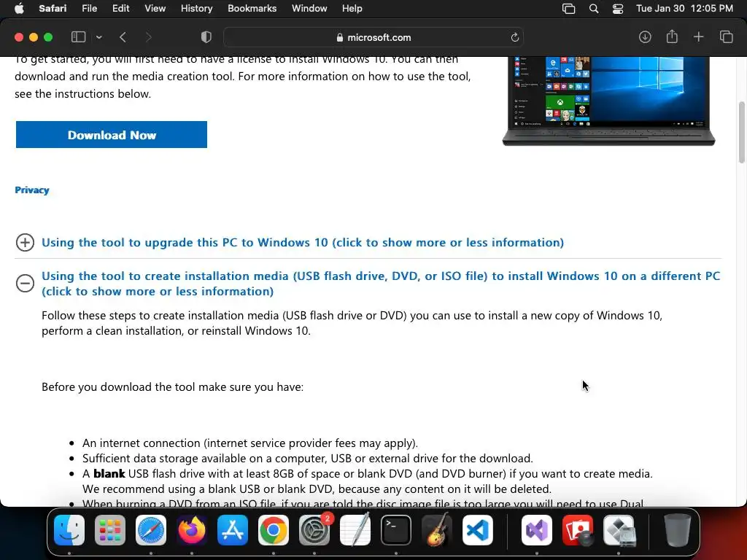Reload the current page
Screen dimensions: 747x560
point(514,37)
